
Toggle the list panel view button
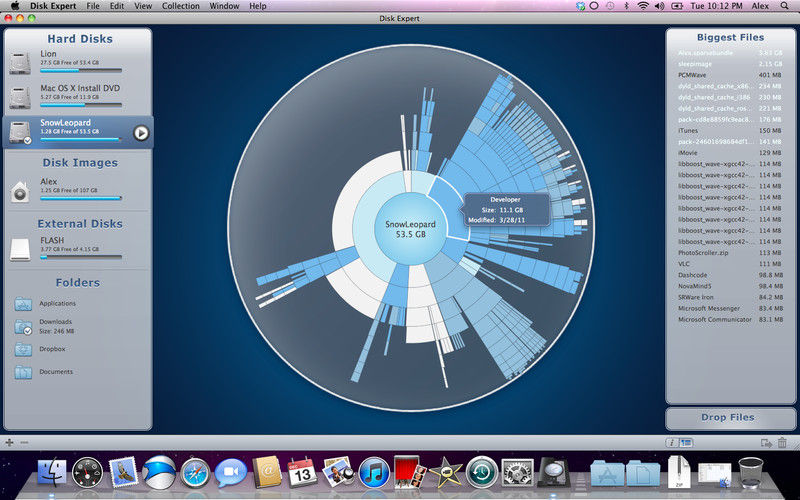pyautogui.click(x=686, y=443)
